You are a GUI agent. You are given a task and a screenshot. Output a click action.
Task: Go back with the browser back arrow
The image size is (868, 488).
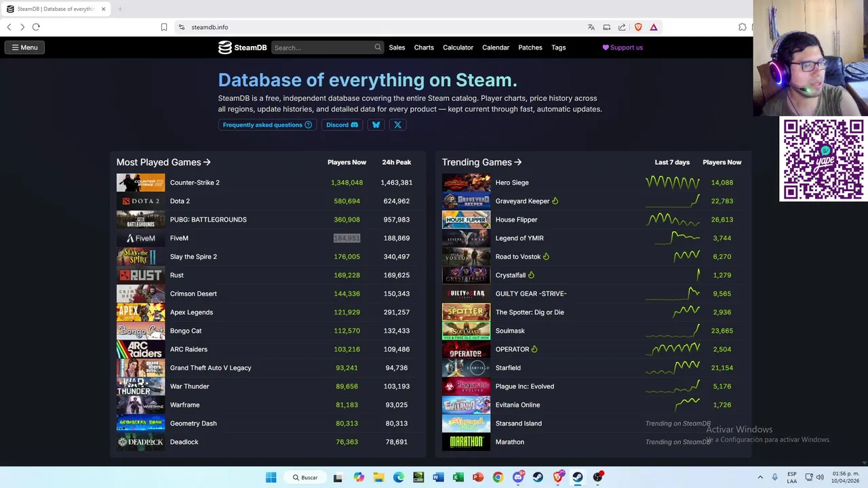[x=9, y=27]
